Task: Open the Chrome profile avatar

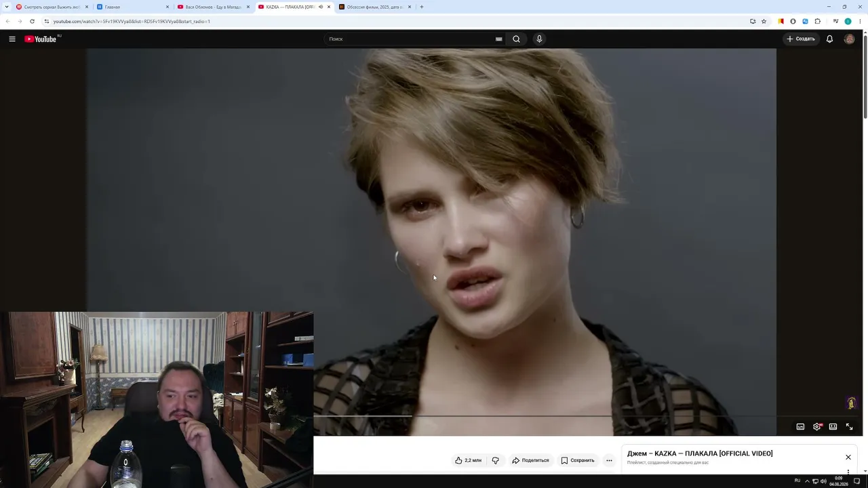Action: coord(848,21)
